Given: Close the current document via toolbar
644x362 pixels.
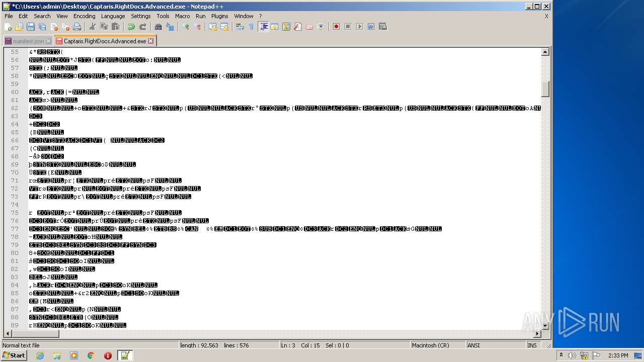Looking at the screenshot, I should (54, 27).
